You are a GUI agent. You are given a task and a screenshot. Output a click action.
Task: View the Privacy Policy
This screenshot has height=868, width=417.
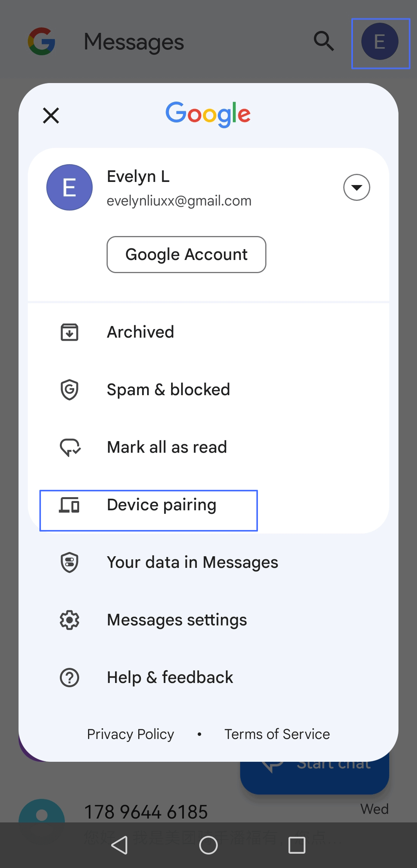tap(130, 734)
